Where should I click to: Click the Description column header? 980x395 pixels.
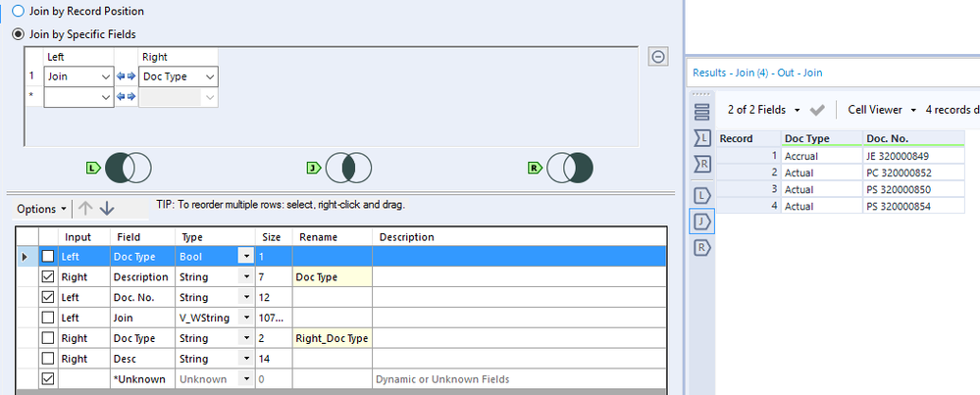point(519,237)
